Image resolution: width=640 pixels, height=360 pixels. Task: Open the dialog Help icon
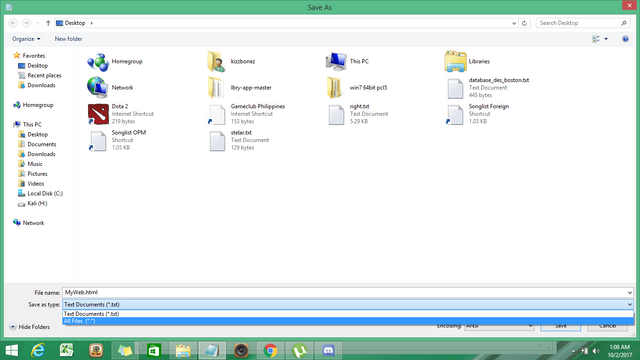[625, 39]
